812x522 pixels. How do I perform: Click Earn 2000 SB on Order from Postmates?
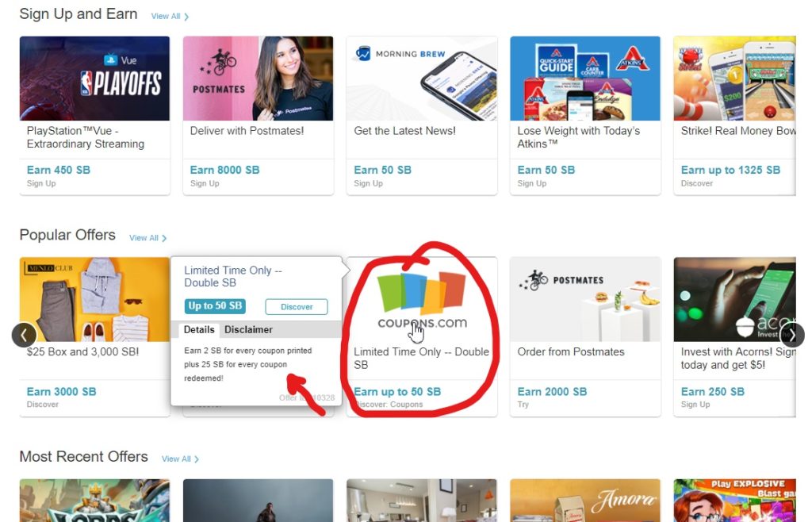coord(552,392)
